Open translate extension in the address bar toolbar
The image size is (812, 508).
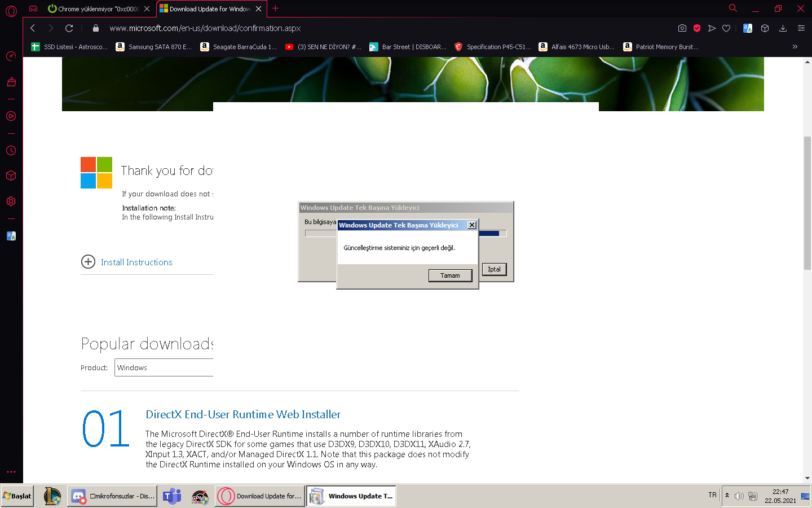click(748, 28)
